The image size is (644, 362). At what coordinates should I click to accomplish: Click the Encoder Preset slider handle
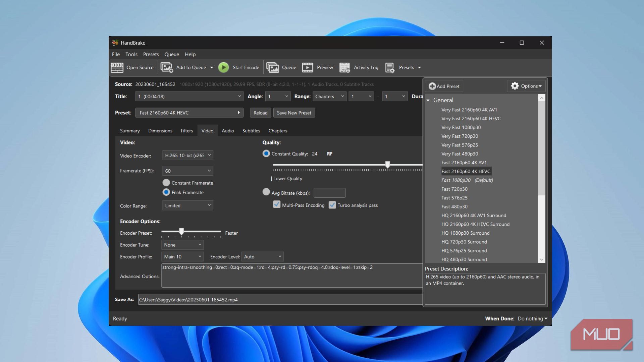tap(181, 231)
